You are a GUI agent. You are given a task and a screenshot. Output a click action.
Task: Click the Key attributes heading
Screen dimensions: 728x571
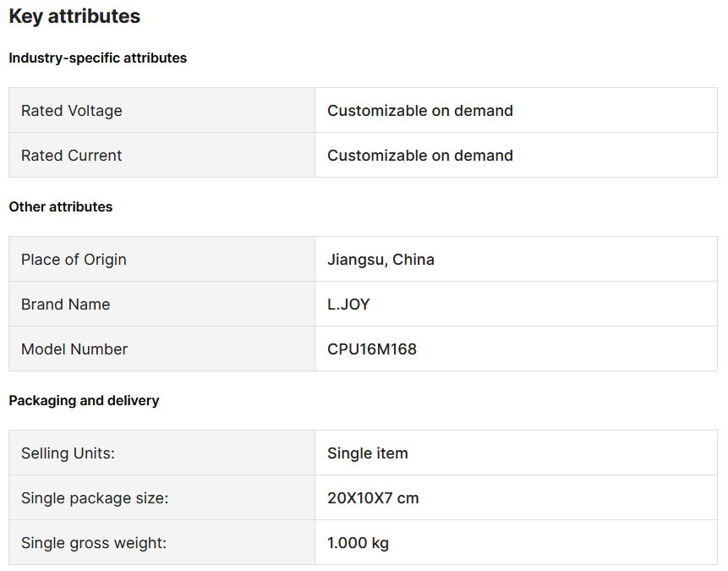pos(74,16)
